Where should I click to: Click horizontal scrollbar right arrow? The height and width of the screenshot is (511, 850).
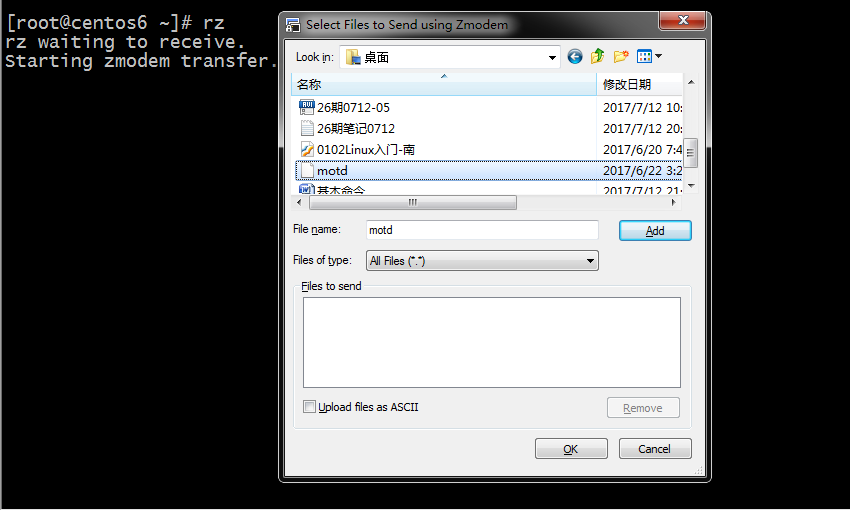point(674,202)
